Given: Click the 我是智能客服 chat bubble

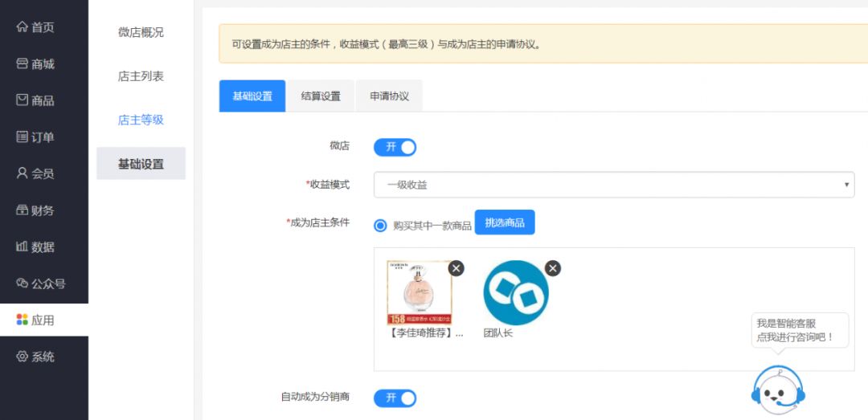Looking at the screenshot, I should [800, 330].
